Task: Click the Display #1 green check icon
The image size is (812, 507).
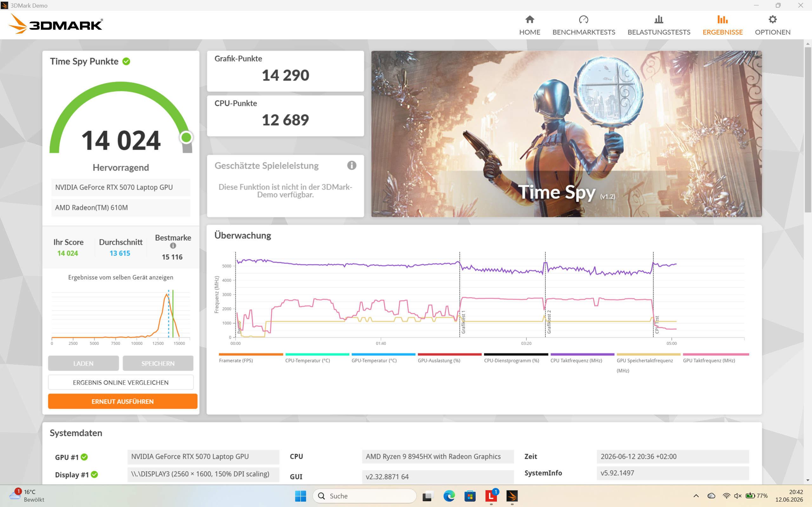Action: tap(94, 474)
